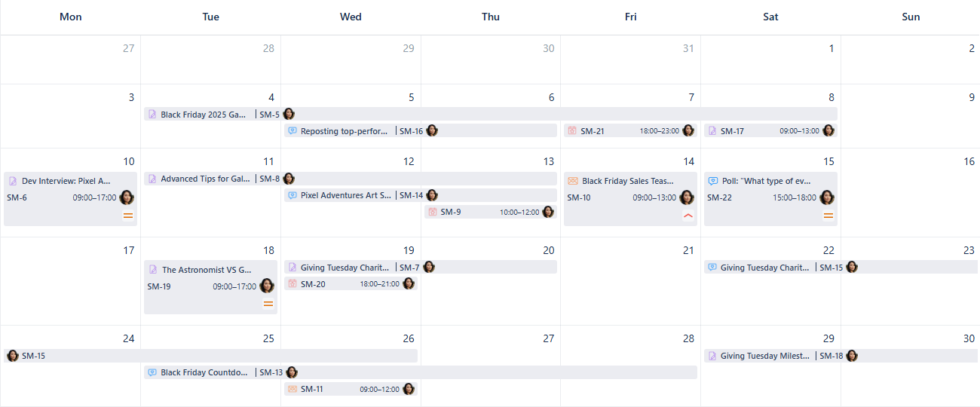Image resolution: width=980 pixels, height=407 pixels.
Task: Click medium priority icon on SM-22 poll card
Action: pyautogui.click(x=828, y=216)
